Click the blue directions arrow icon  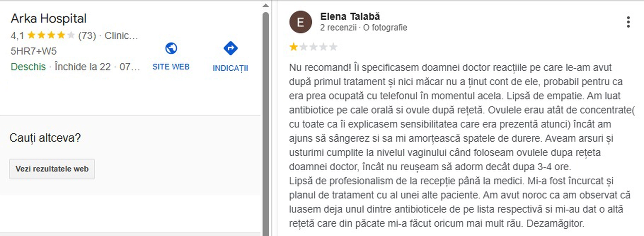pos(230,48)
